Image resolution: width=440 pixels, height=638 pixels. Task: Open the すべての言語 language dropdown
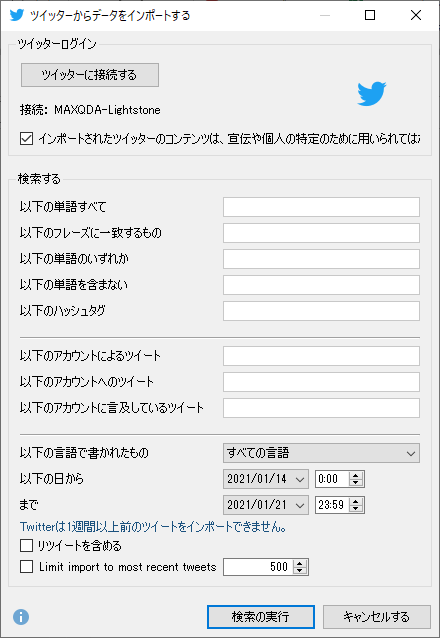pos(321,453)
